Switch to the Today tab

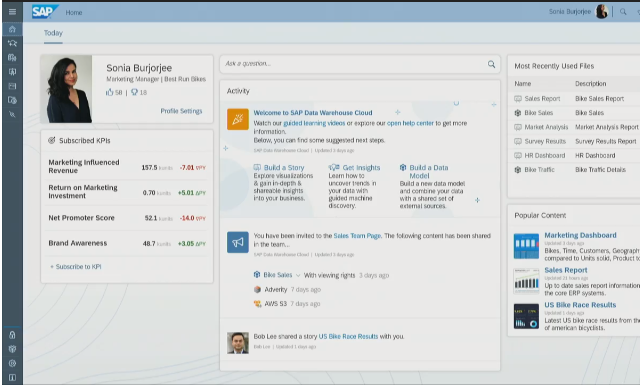(x=53, y=33)
